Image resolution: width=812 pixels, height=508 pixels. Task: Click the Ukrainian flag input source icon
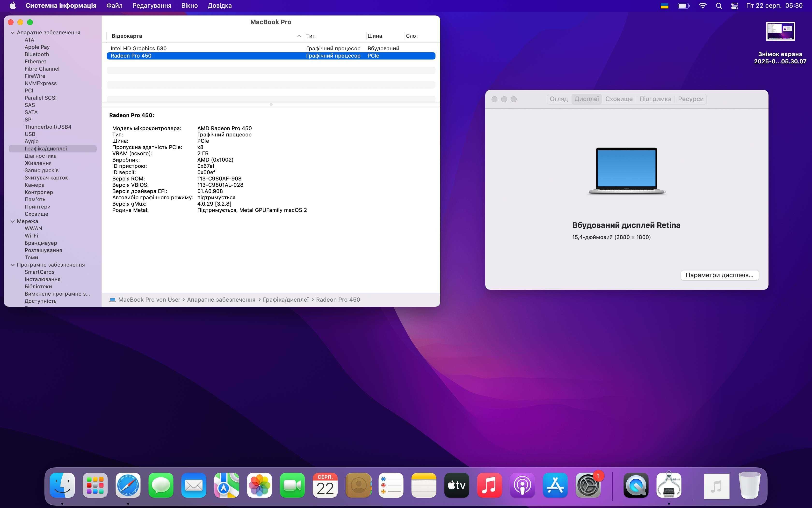(664, 6)
